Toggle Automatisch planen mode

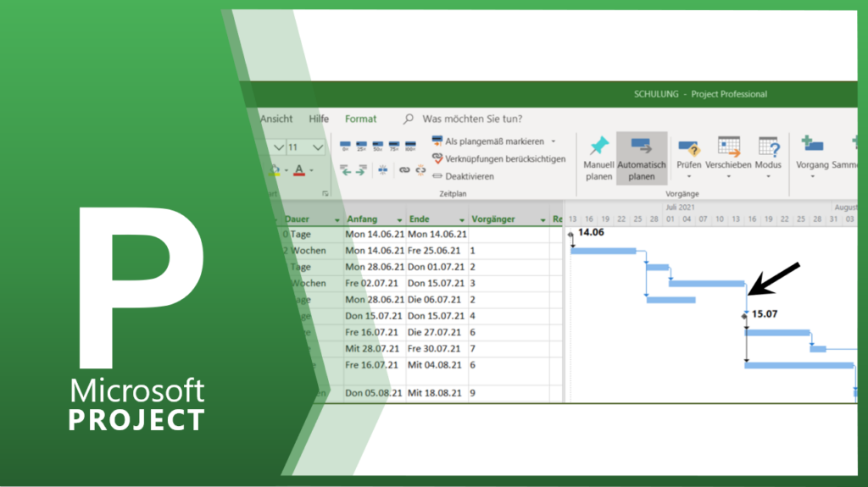pyautogui.click(x=642, y=158)
